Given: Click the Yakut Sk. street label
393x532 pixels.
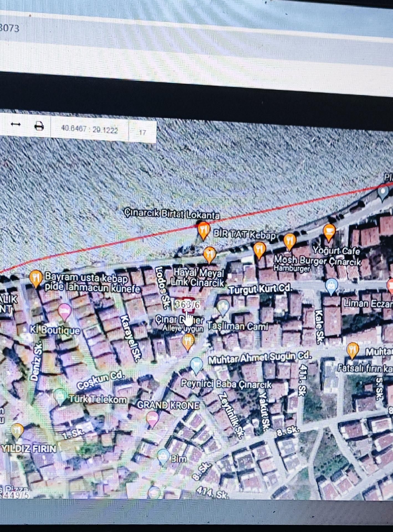Looking at the screenshot, I should tap(263, 411).
